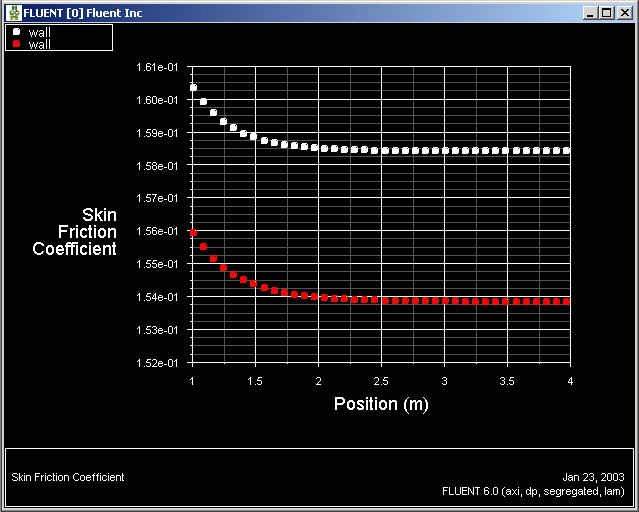Click the y-axis label 1.53e-01
Screen dimensions: 639x512
point(157,330)
